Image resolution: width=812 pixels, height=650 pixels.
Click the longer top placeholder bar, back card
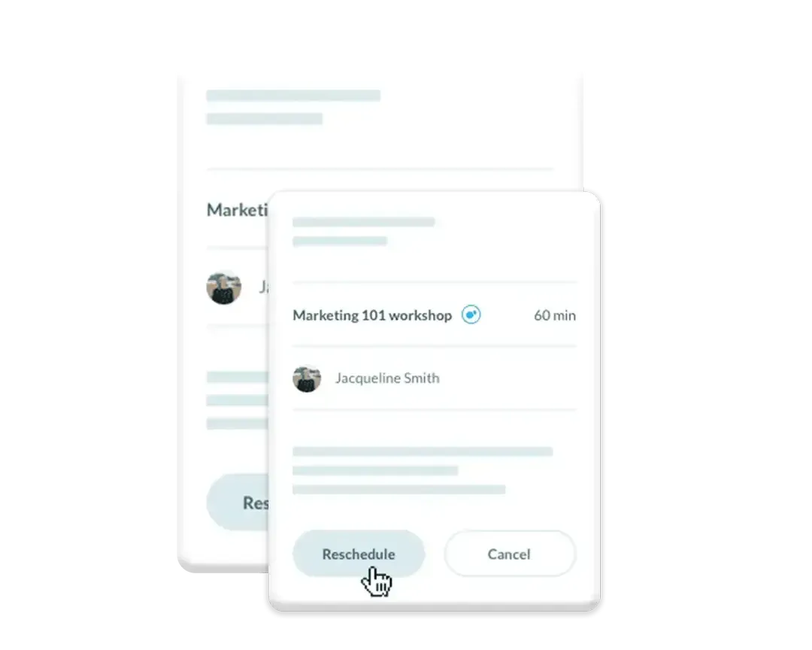pos(293,96)
